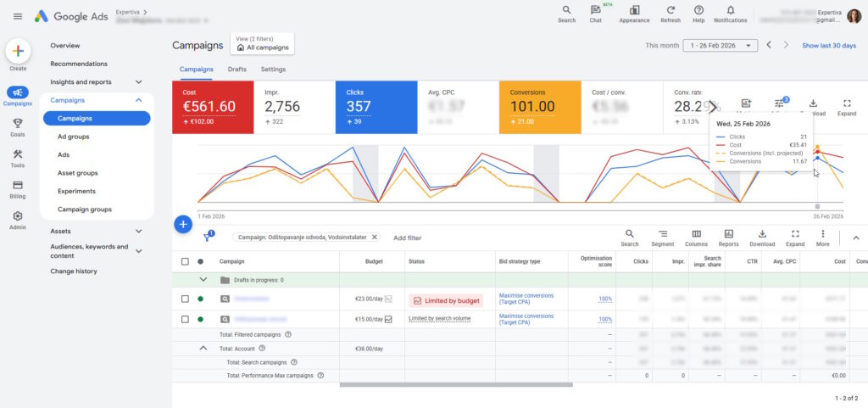Open Goals in left sidebar
Viewport: 868px width, 408px height.
tap(18, 127)
